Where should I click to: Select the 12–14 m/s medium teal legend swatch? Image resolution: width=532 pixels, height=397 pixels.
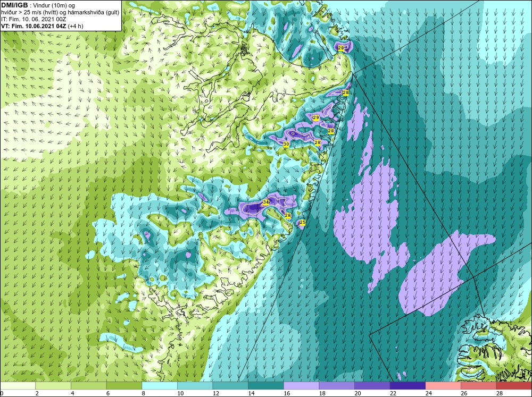click(x=230, y=386)
